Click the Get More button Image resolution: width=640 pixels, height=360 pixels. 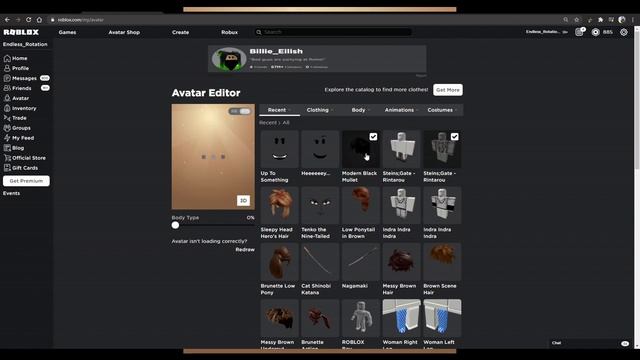tap(448, 90)
